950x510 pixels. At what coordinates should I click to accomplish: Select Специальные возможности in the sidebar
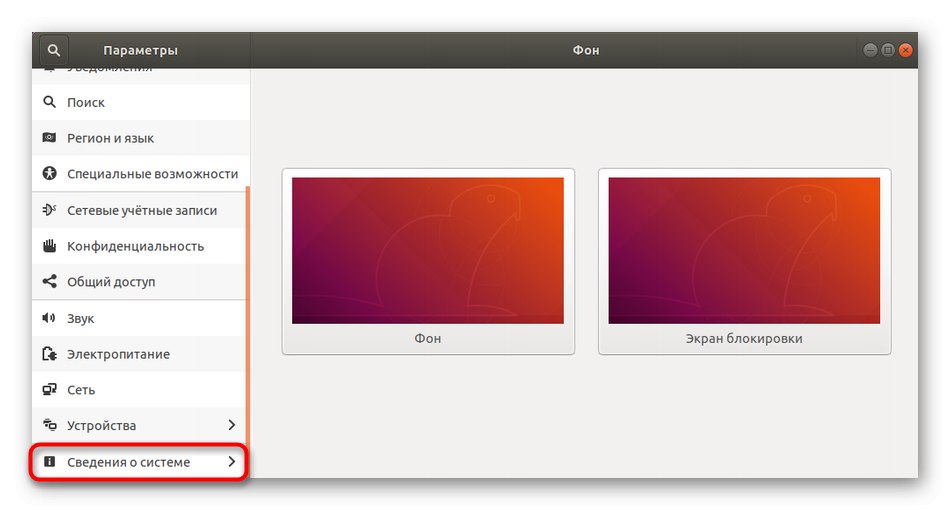click(140, 174)
